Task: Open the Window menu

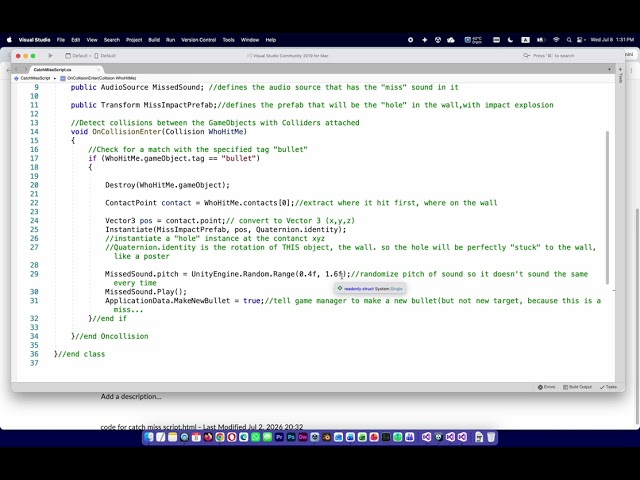Action: coord(250,40)
